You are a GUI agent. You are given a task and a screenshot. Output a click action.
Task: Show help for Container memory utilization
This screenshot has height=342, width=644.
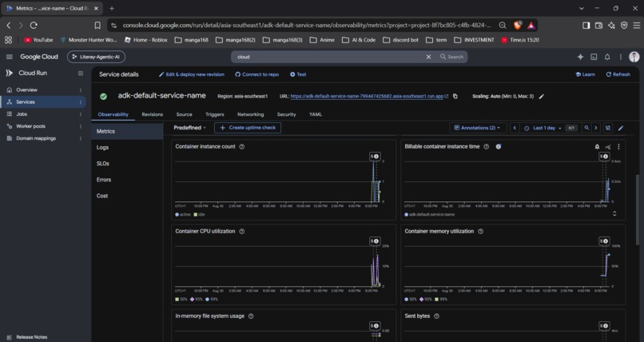(x=480, y=231)
